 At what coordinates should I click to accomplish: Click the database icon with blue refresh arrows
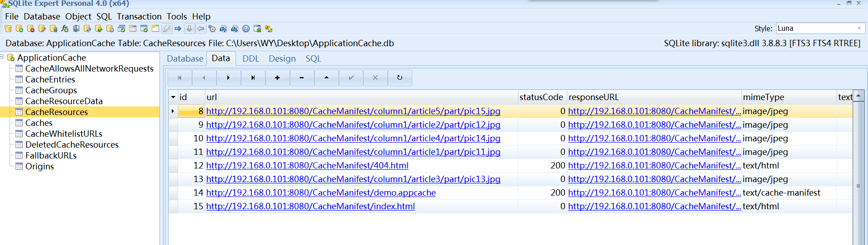point(87,29)
